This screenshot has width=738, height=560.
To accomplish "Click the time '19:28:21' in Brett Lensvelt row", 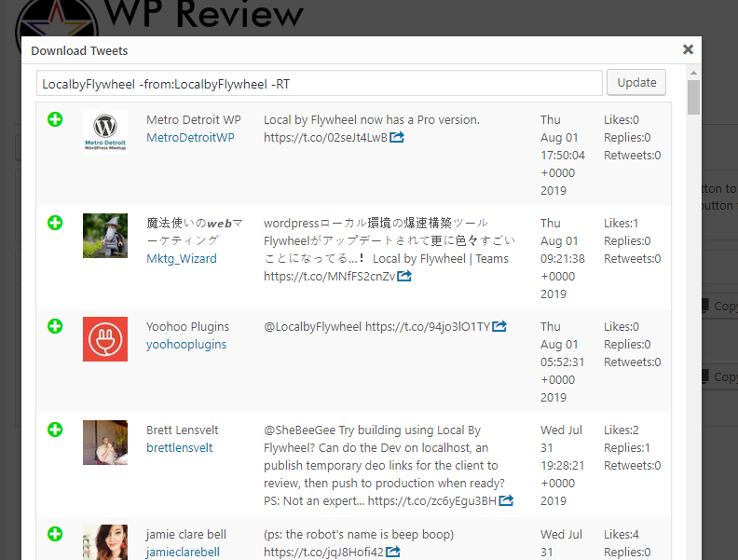I will pos(563,466).
